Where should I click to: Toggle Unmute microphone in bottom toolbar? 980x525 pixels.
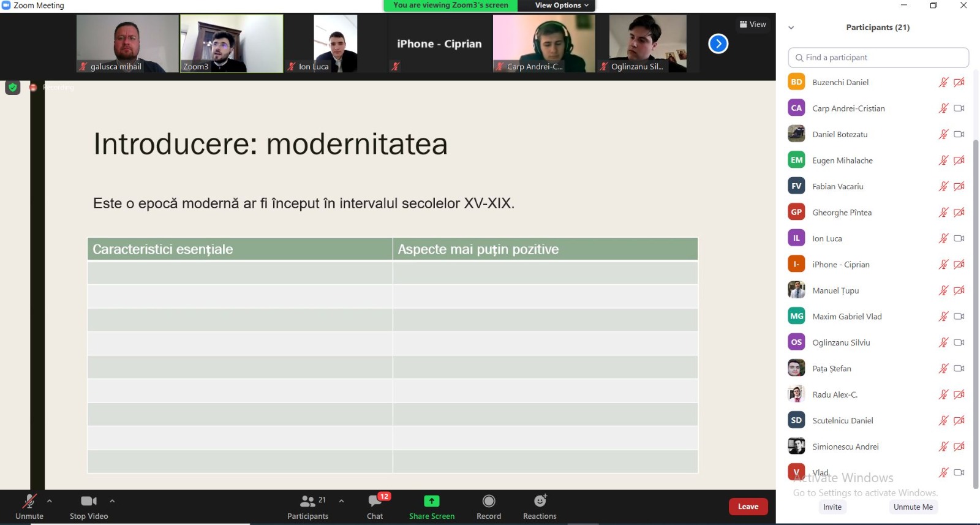click(x=29, y=501)
